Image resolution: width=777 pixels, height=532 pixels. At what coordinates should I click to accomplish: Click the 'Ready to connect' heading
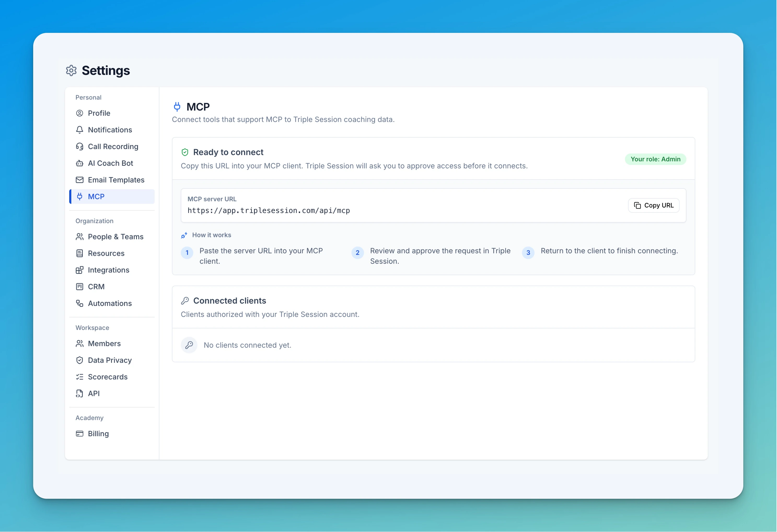coord(228,153)
